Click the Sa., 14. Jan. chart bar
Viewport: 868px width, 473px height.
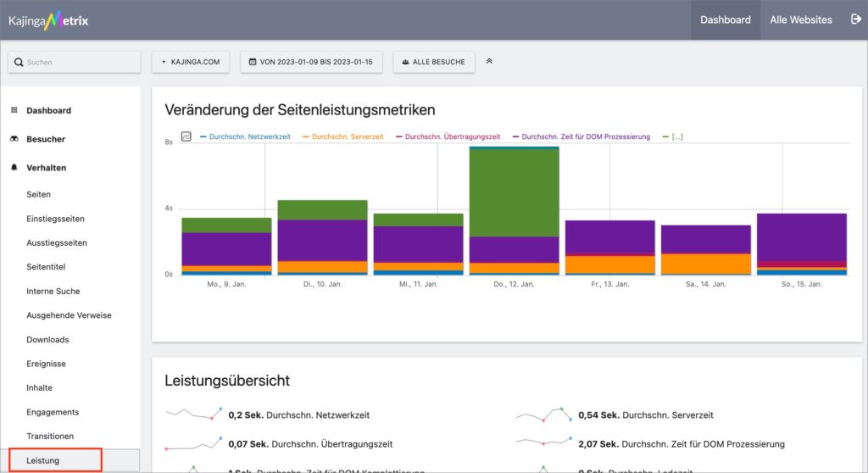[x=706, y=250]
